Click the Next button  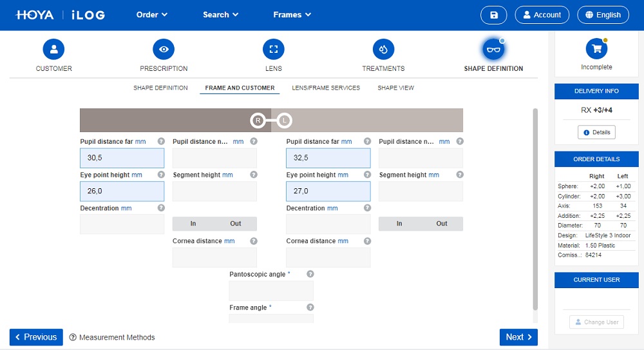[518, 337]
